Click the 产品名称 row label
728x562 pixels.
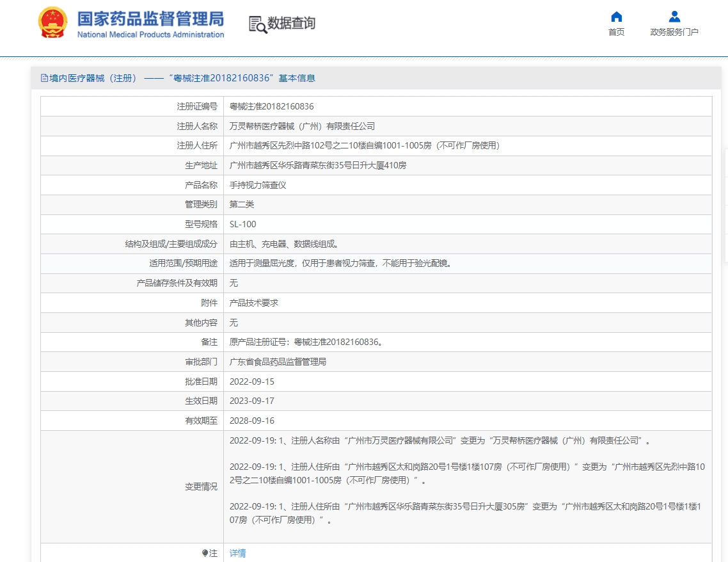click(x=201, y=186)
